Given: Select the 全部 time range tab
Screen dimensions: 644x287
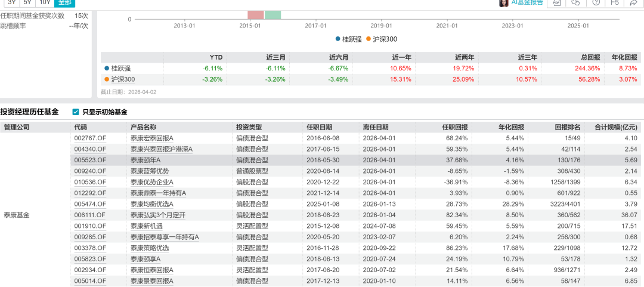Looking at the screenshot, I should click(x=64, y=2).
